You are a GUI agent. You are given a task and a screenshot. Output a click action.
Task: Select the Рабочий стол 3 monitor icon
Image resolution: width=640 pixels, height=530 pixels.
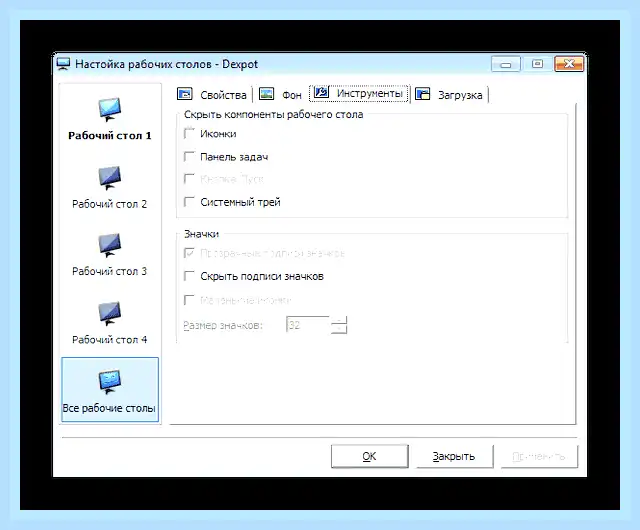pos(109,245)
